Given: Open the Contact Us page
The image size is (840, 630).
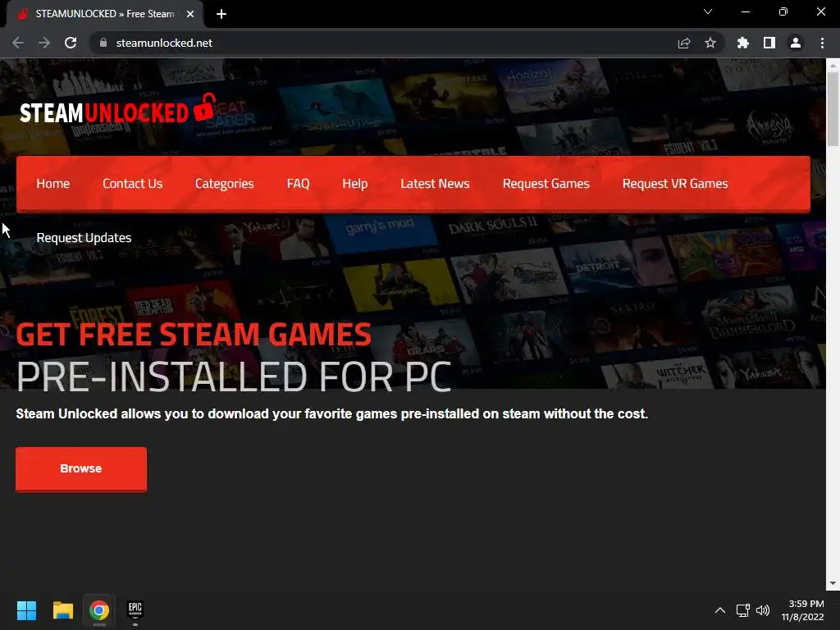Looking at the screenshot, I should pos(132,184).
